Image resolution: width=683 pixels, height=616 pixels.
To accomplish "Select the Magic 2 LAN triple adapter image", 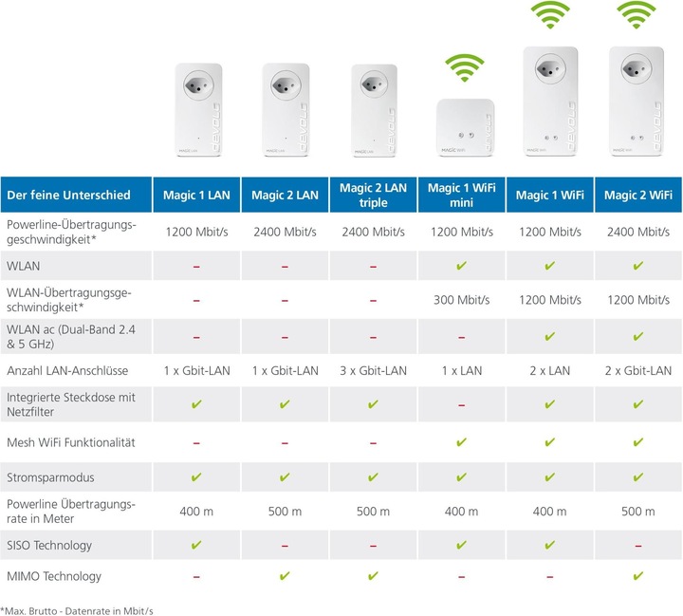I will pyautogui.click(x=374, y=110).
